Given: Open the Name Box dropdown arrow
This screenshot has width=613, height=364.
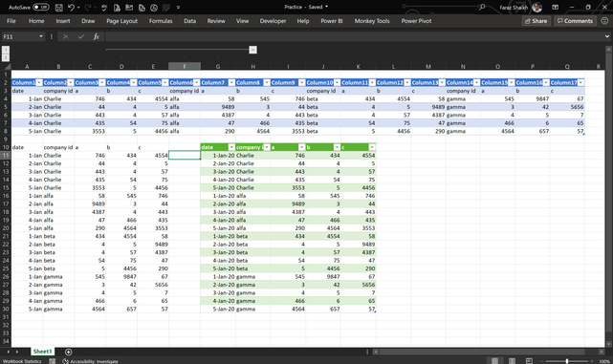Looking at the screenshot, I should pos(41,36).
